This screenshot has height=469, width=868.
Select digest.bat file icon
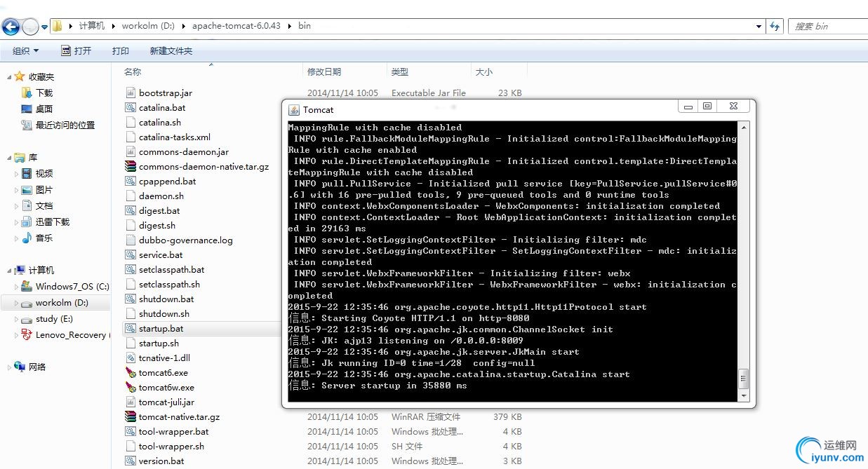tap(131, 210)
